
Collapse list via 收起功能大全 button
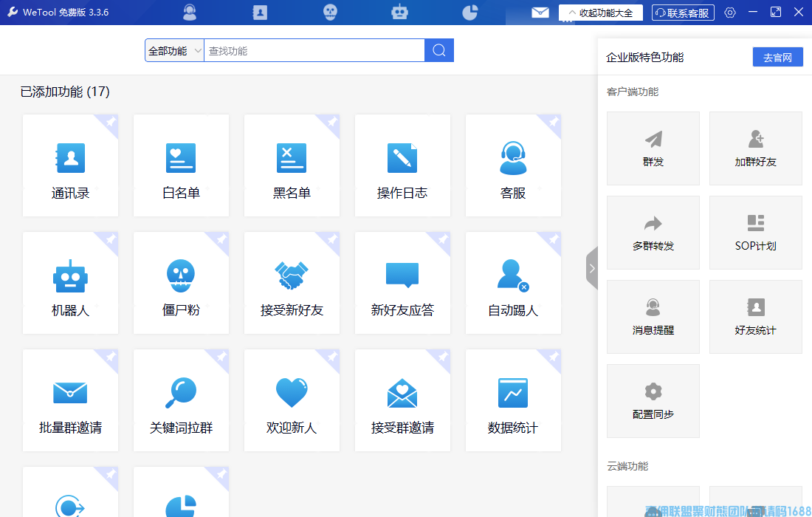600,13
